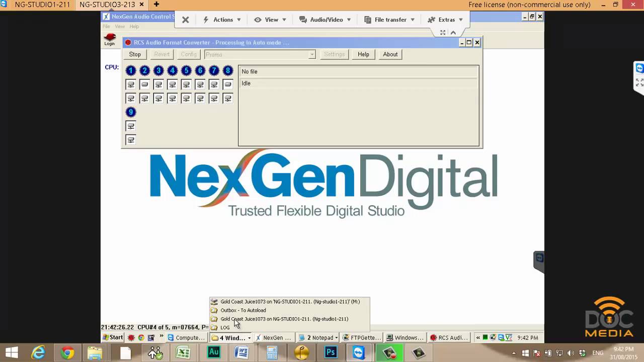The width and height of the screenshot is (644, 362).
Task: Switch to the NG-STUDIO3-213 tab
Action: pyautogui.click(x=107, y=5)
